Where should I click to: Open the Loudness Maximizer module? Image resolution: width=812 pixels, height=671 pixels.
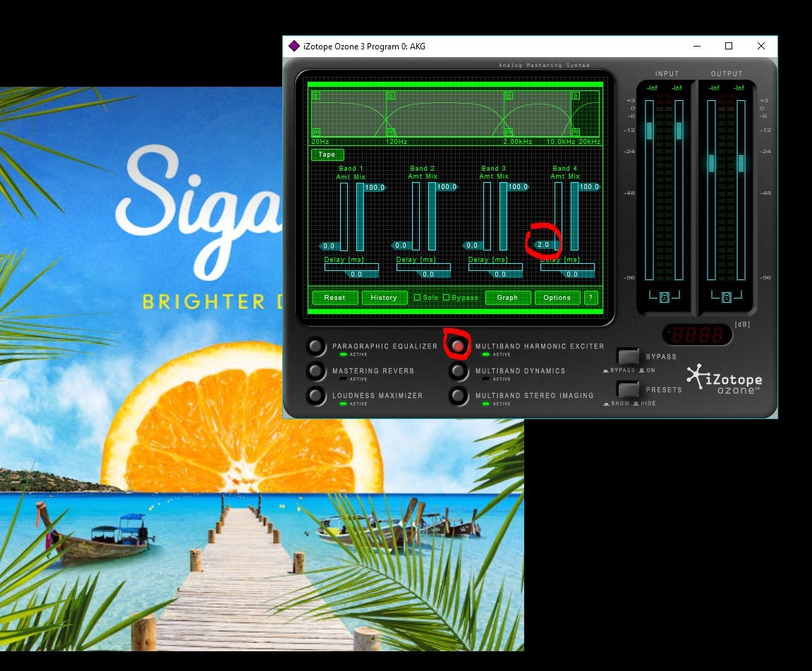coord(317,396)
